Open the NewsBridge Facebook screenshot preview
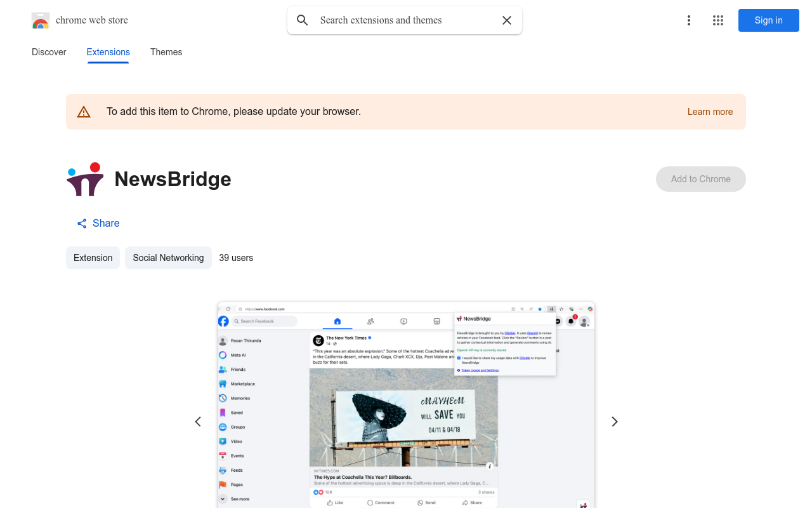 [x=406, y=404]
